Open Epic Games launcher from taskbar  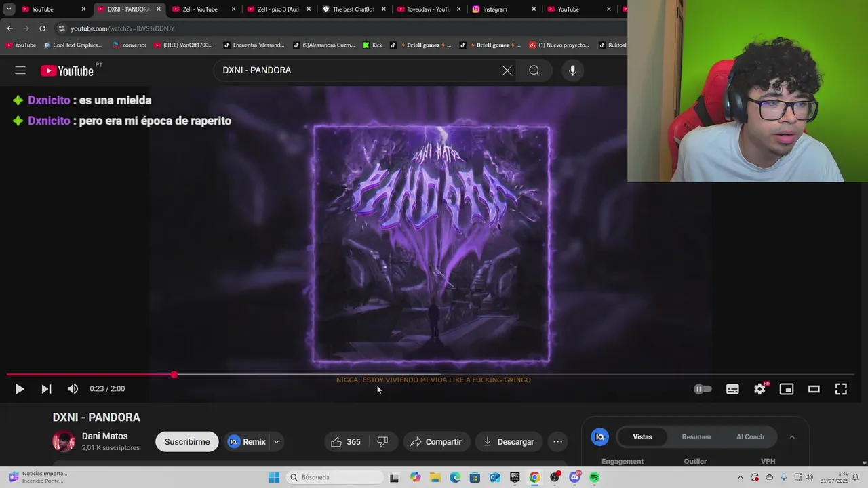click(515, 477)
